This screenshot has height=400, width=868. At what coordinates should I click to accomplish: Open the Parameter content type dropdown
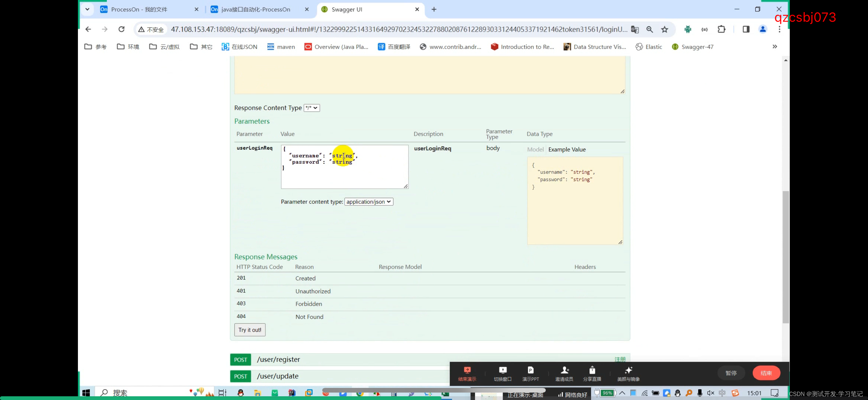click(369, 201)
